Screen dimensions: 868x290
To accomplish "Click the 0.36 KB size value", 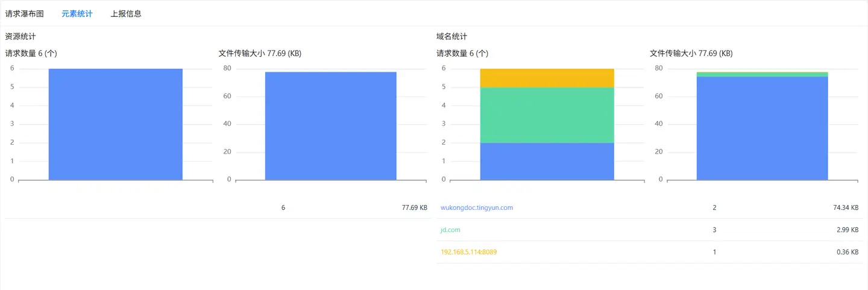I will click(848, 252).
